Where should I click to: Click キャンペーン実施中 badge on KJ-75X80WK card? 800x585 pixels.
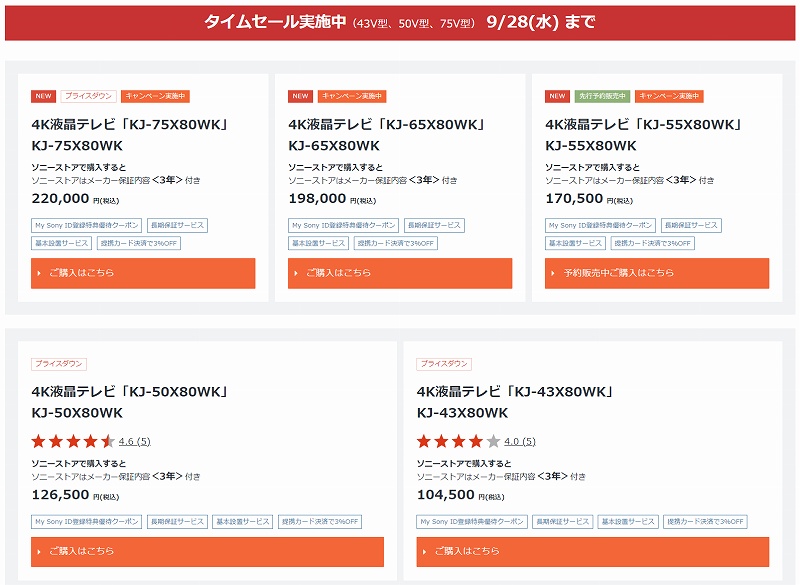coord(155,96)
